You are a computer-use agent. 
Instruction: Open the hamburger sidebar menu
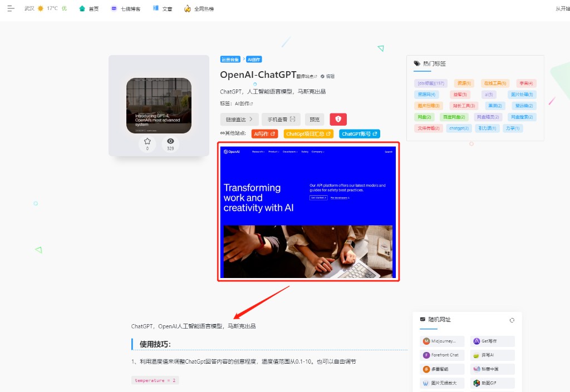pos(11,8)
